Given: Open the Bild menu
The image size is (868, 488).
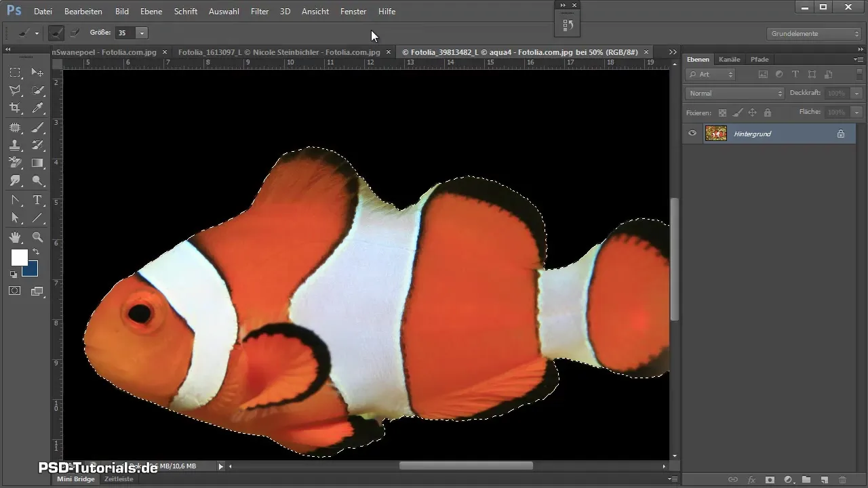Looking at the screenshot, I should (122, 12).
